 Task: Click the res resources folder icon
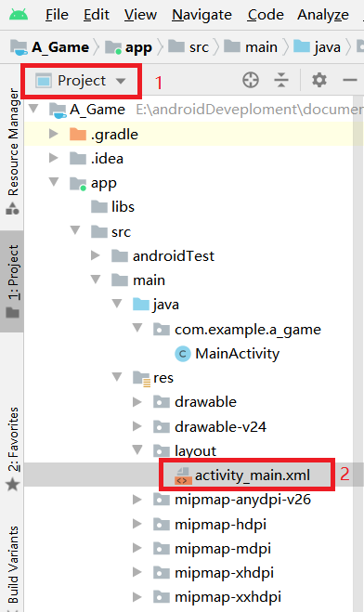click(x=141, y=378)
